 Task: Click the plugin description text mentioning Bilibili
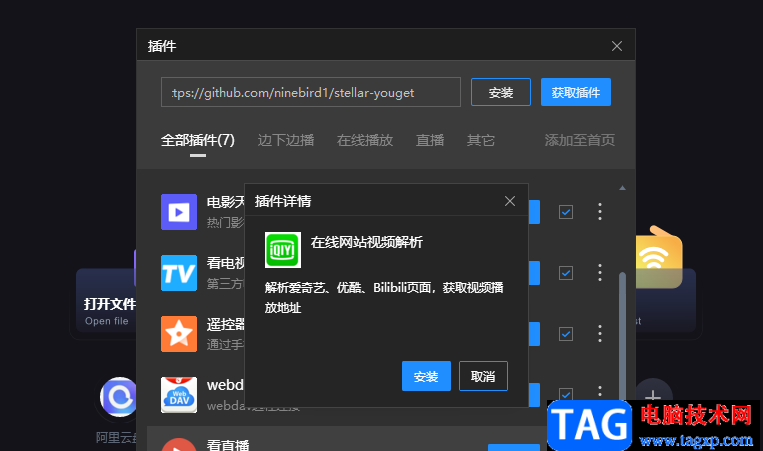[384, 297]
